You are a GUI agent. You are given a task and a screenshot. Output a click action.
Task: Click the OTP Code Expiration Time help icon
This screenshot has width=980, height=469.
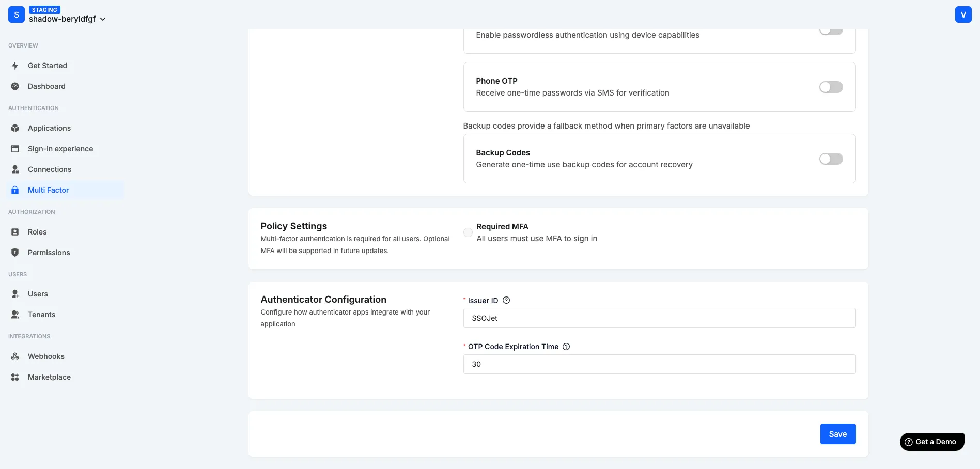pos(566,346)
